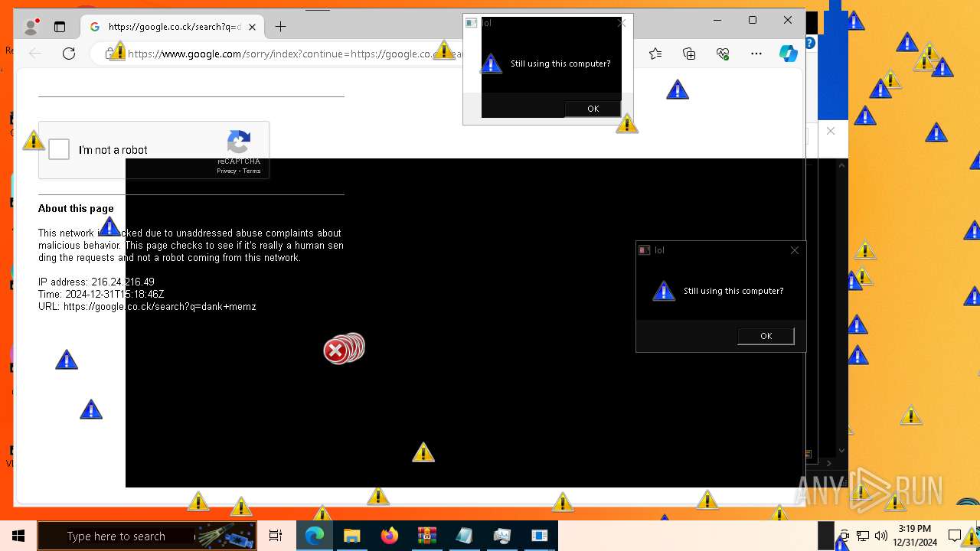The height and width of the screenshot is (551, 980).
Task: Go back with the browser back arrow
Action: (x=35, y=54)
